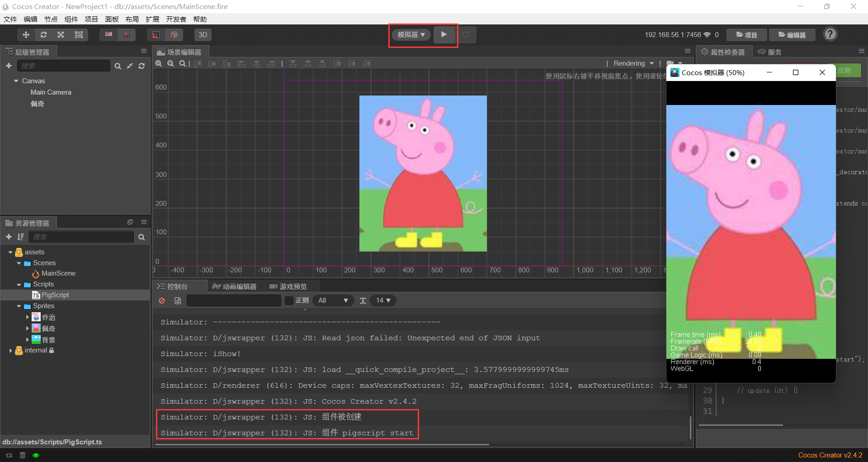Select the Move tool in toolbar
This screenshot has height=462, width=868.
(26, 35)
